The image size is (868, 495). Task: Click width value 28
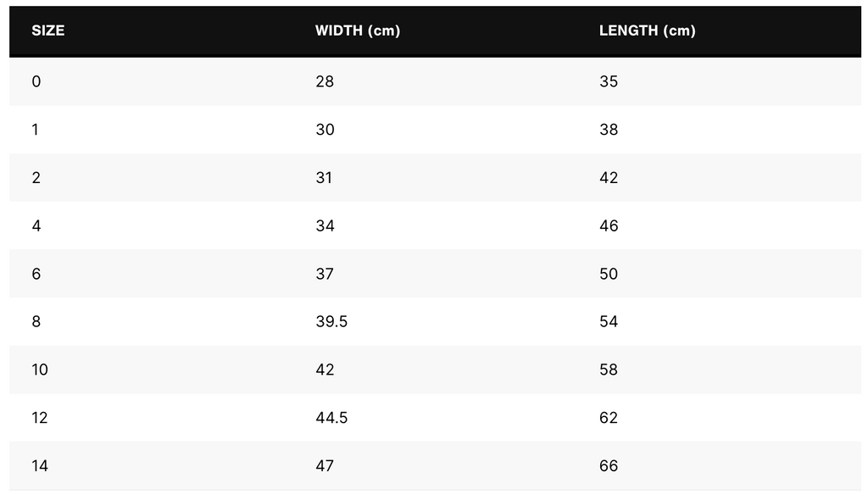(325, 81)
